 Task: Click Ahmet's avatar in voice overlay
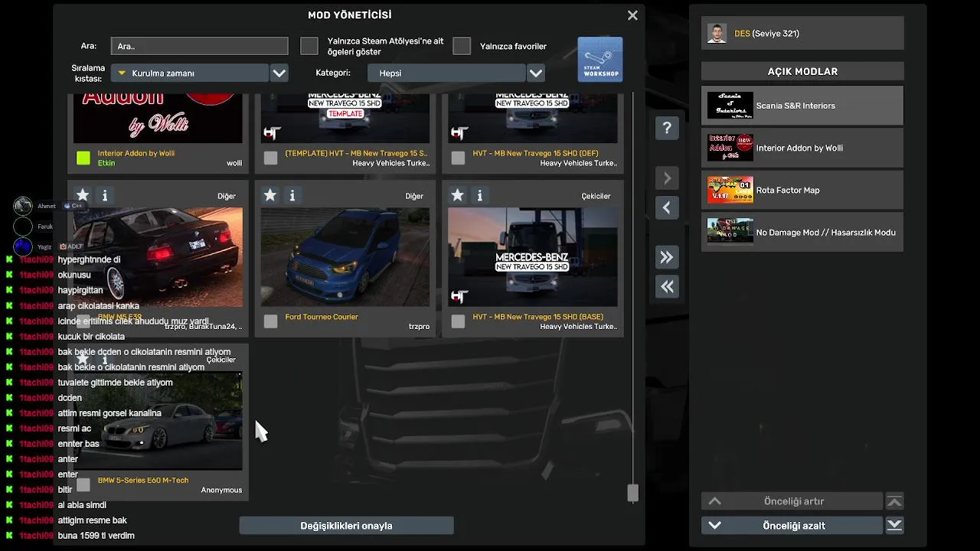point(23,206)
